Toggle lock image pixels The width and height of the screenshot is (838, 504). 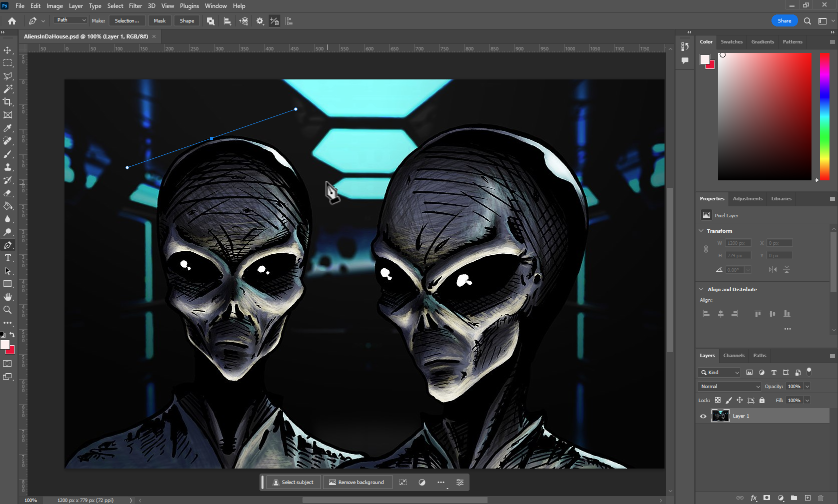(728, 400)
